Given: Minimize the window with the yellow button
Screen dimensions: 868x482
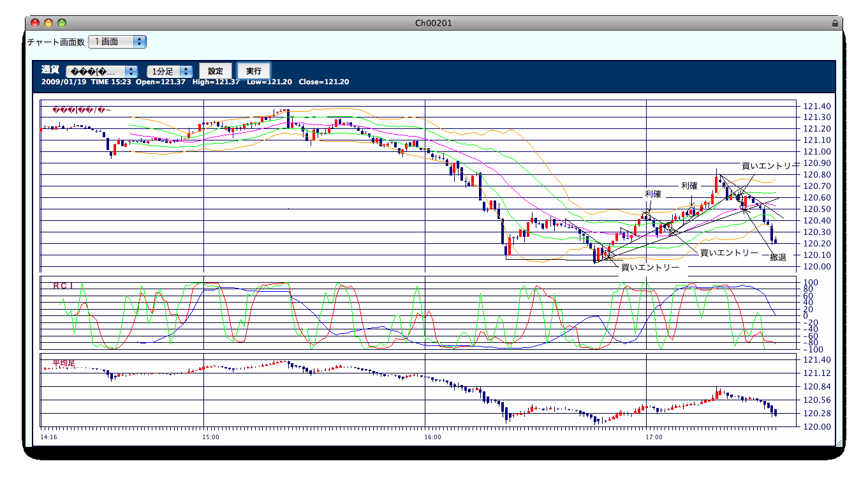Looking at the screenshot, I should (x=48, y=23).
